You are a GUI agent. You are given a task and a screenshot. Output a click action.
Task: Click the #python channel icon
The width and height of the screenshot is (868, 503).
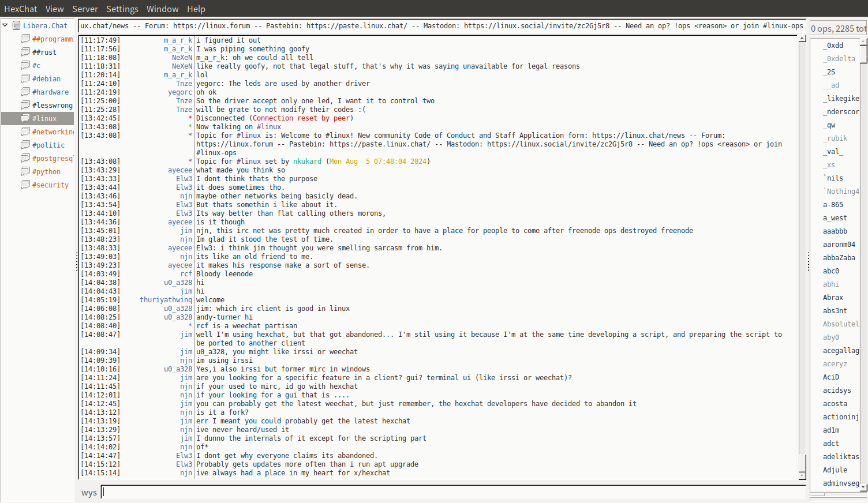pos(25,171)
